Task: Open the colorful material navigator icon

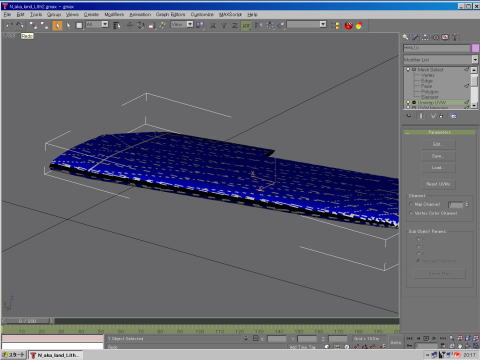Action: (x=359, y=25)
